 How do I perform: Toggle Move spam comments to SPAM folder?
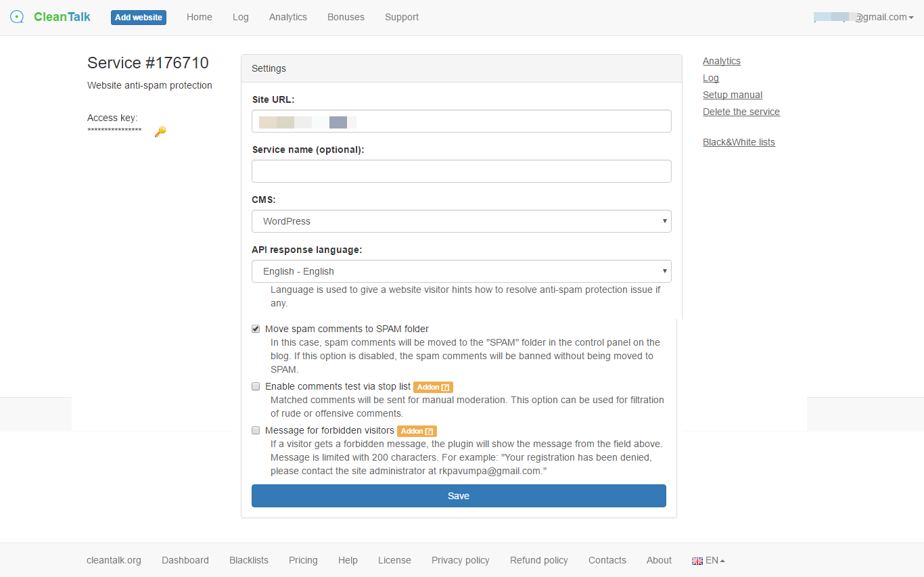tap(256, 329)
